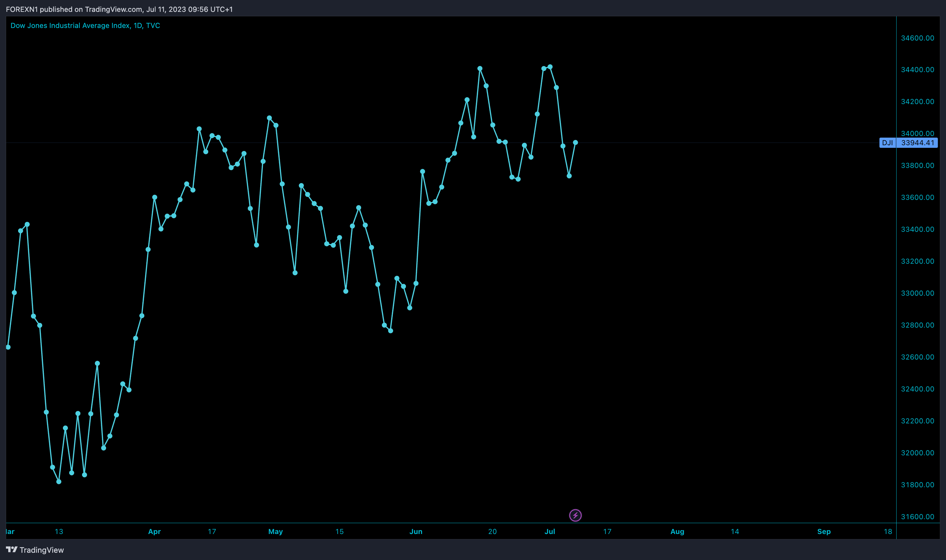946x560 pixels.
Task: Click the 32600.00 price axis label
Action: (917, 357)
